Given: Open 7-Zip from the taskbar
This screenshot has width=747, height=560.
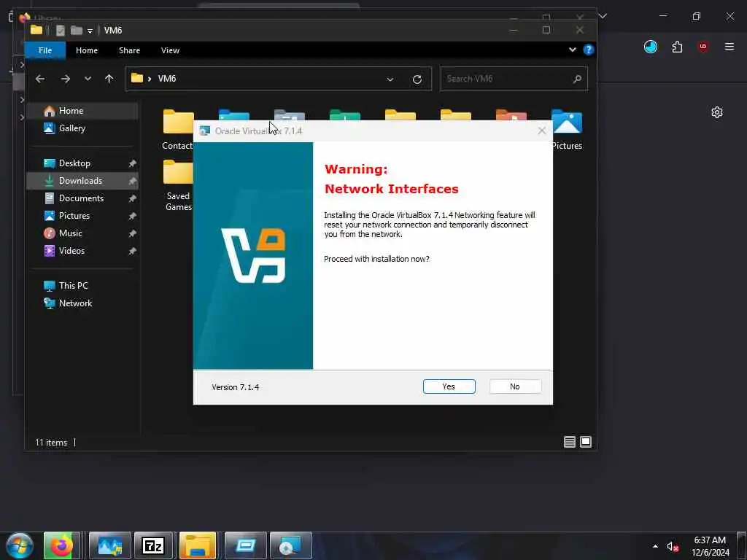Looking at the screenshot, I should coord(153,546).
